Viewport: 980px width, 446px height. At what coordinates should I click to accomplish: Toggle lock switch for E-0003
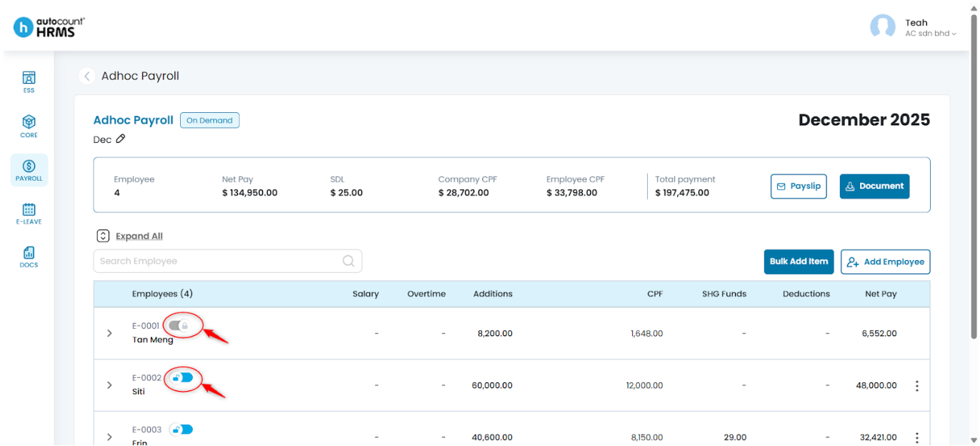(x=182, y=430)
